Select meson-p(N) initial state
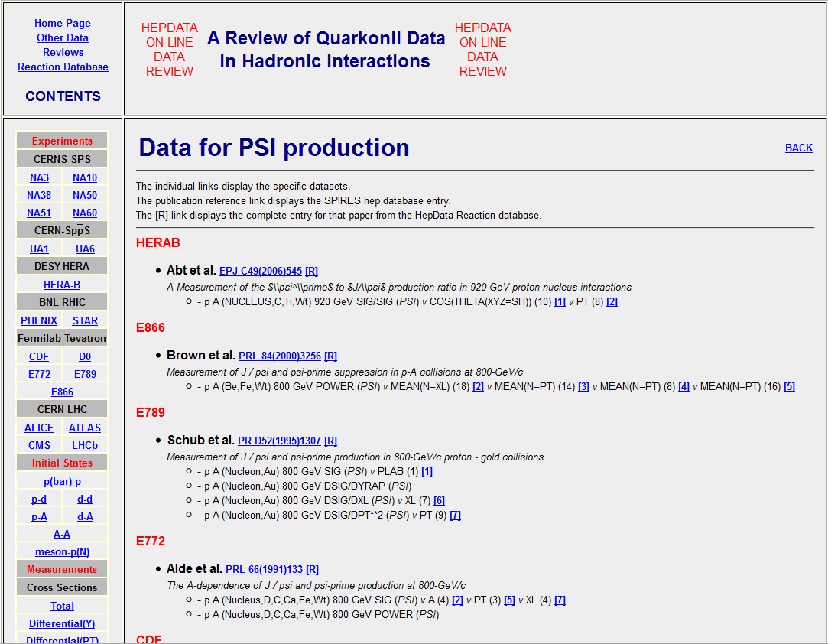 click(x=62, y=552)
